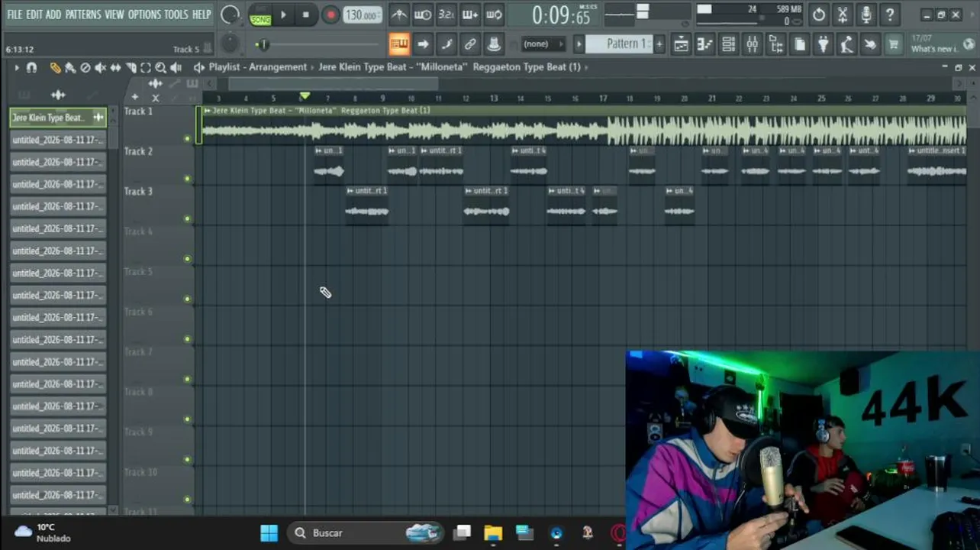Select the Zoom tool in playlist

pyautogui.click(x=160, y=68)
